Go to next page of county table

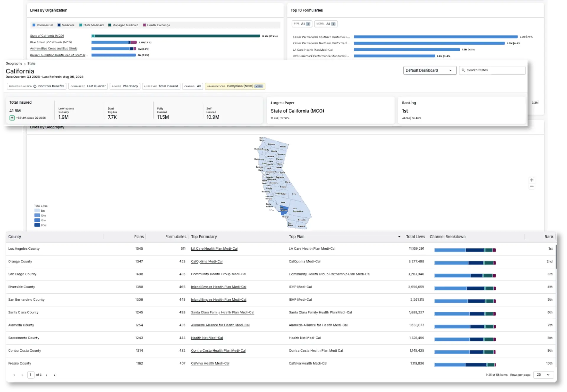47,375
